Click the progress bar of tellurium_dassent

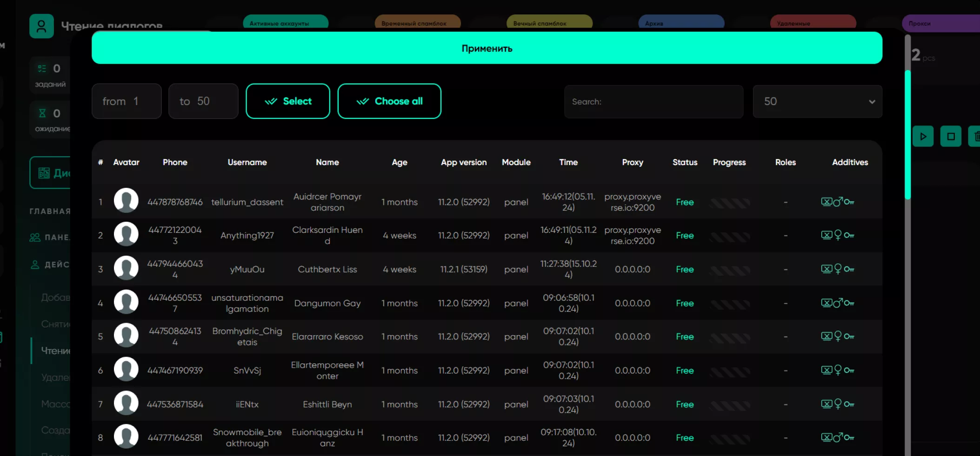(729, 203)
